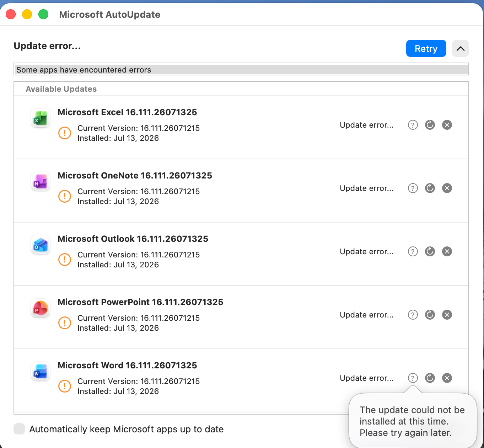Retry the Microsoft Word update
The height and width of the screenshot is (448, 484).
click(430, 378)
